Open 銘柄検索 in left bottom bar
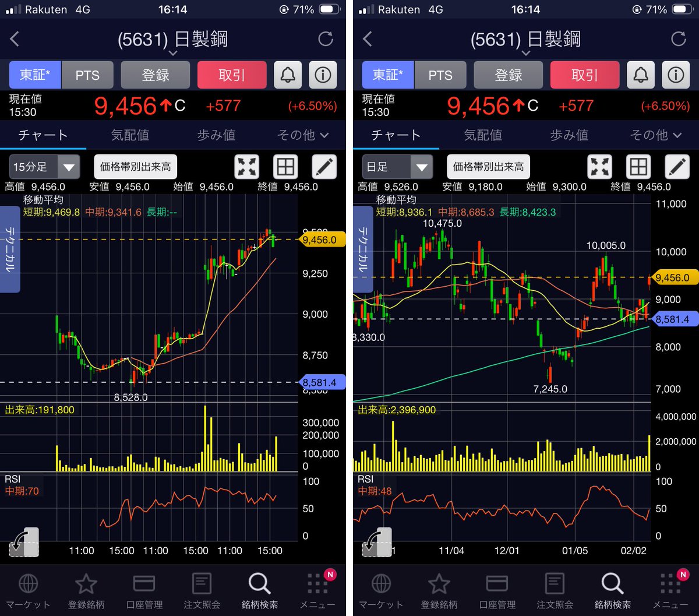The height and width of the screenshot is (616, 699). (x=259, y=591)
